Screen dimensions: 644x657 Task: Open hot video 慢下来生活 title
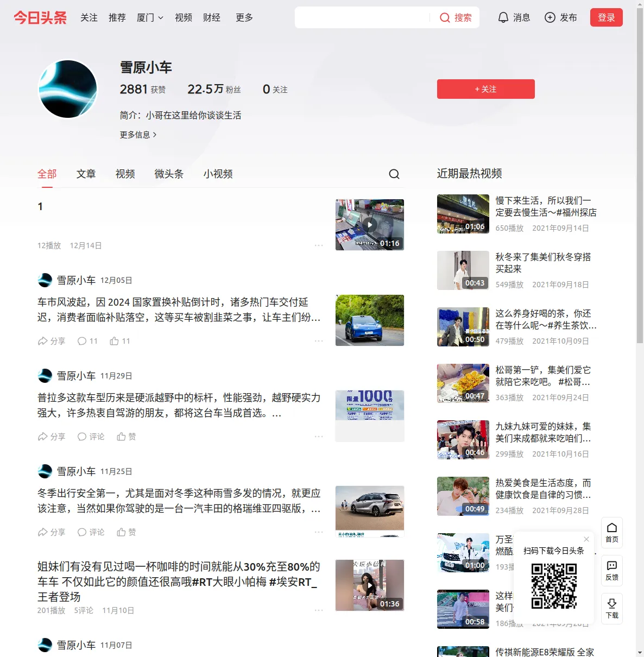pyautogui.click(x=546, y=206)
